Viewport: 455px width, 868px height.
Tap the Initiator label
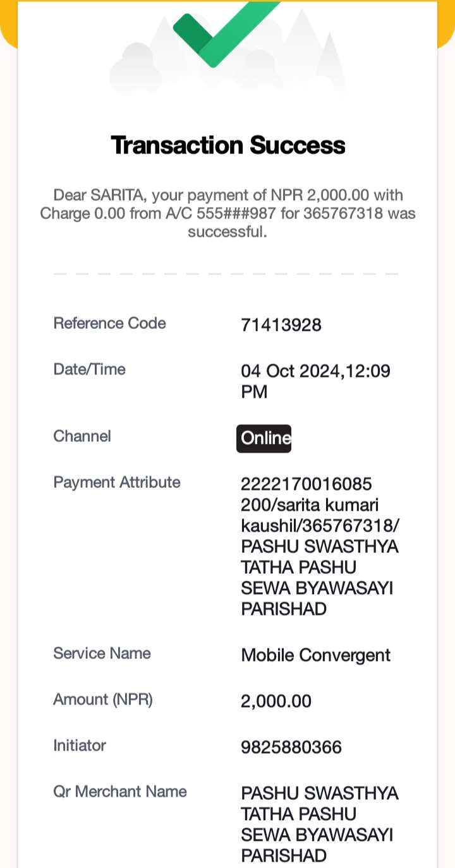(x=80, y=746)
